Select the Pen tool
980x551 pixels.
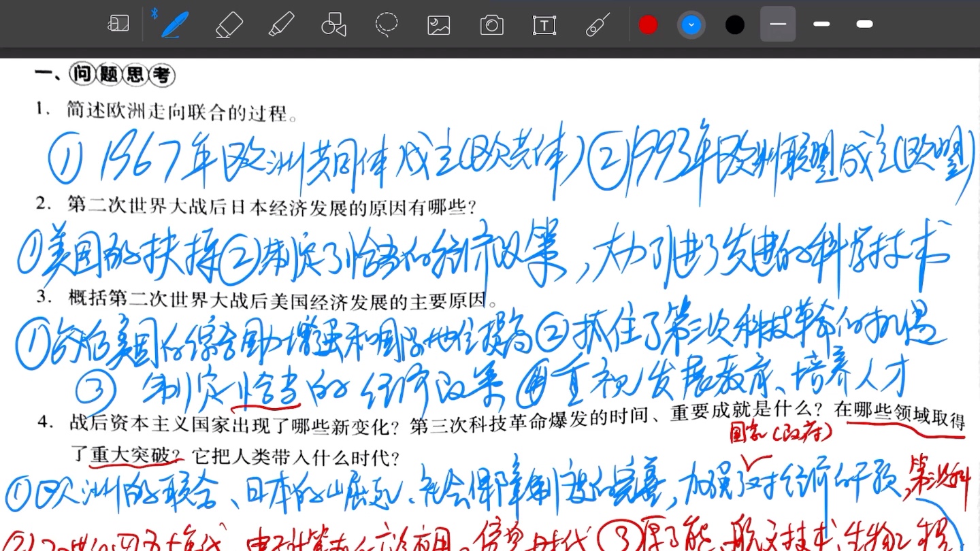pyautogui.click(x=174, y=24)
